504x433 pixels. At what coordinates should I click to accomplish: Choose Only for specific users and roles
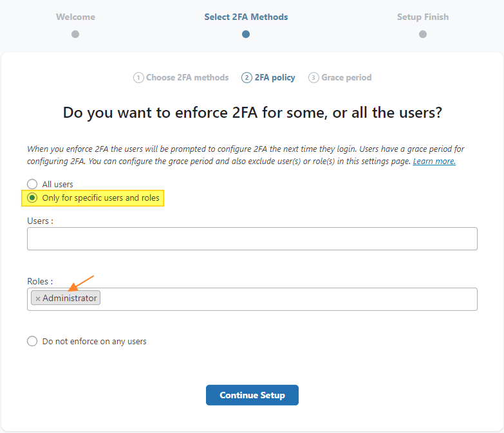tap(32, 198)
